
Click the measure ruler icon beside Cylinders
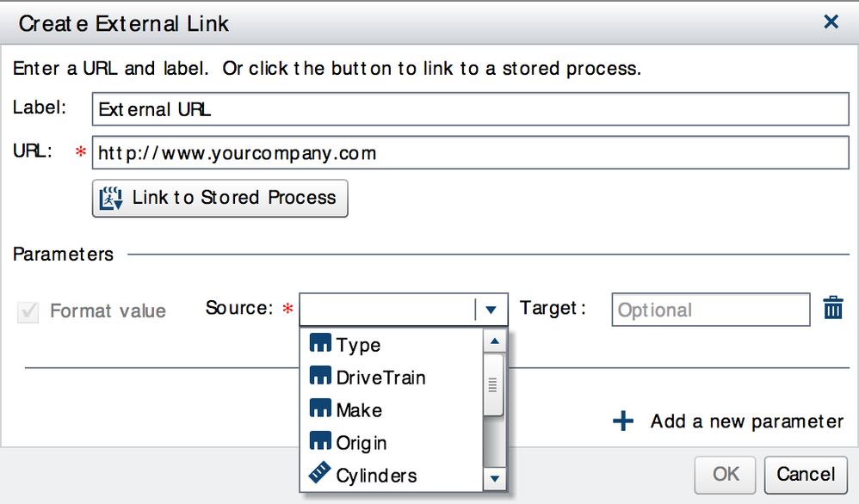coord(320,475)
